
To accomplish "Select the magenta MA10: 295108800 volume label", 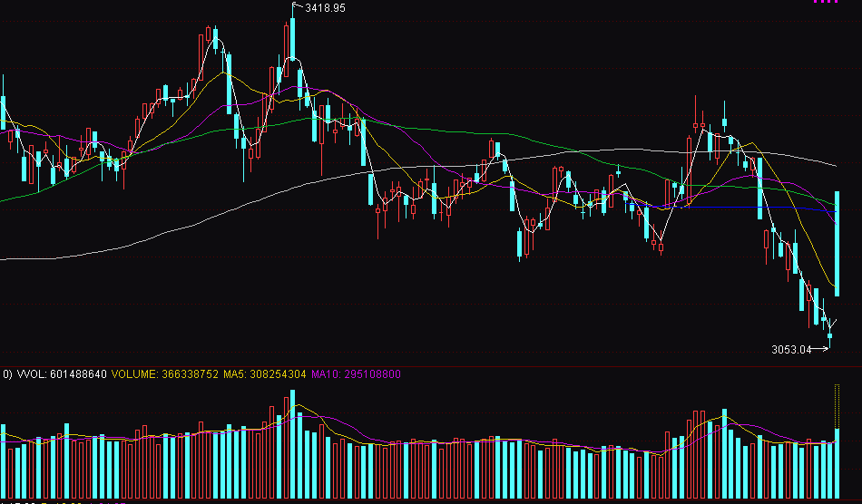I will 356,373.
